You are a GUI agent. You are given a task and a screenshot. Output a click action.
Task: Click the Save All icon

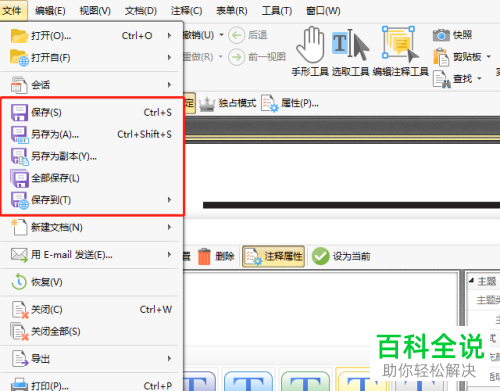pos(19,178)
